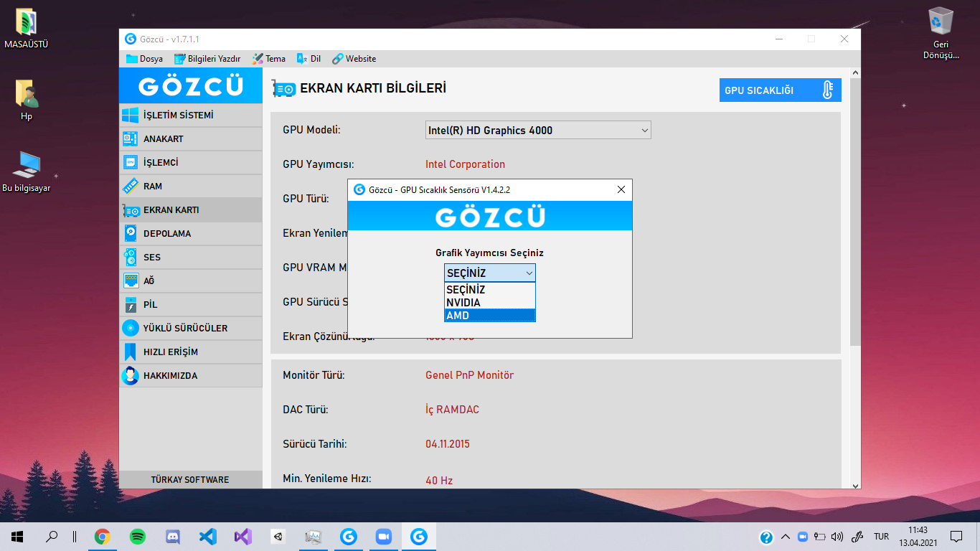Viewport: 980px width, 551px height.
Task: Open the RAM memory section icon
Action: click(x=130, y=186)
